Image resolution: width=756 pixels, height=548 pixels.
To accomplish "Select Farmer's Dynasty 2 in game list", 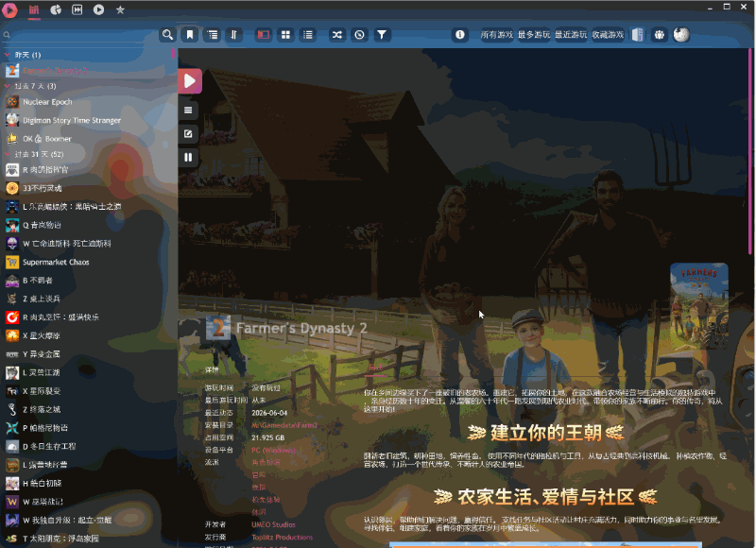I will pos(87,70).
